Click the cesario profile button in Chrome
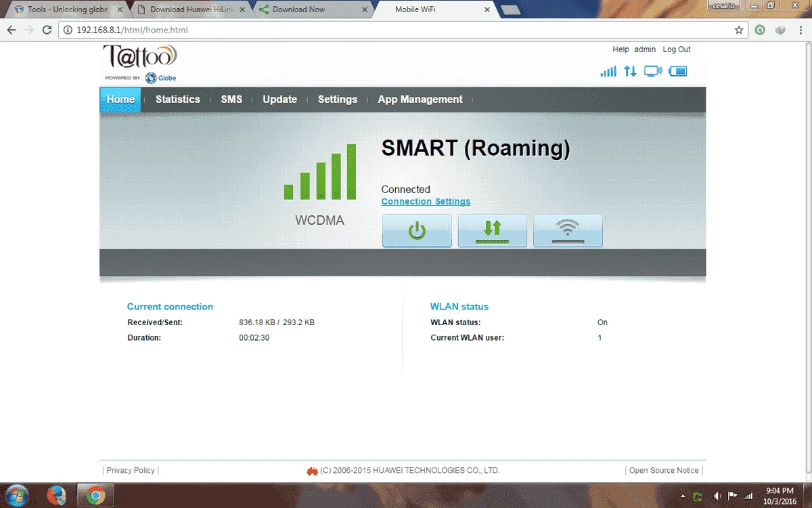The image size is (812, 508). (x=725, y=5)
